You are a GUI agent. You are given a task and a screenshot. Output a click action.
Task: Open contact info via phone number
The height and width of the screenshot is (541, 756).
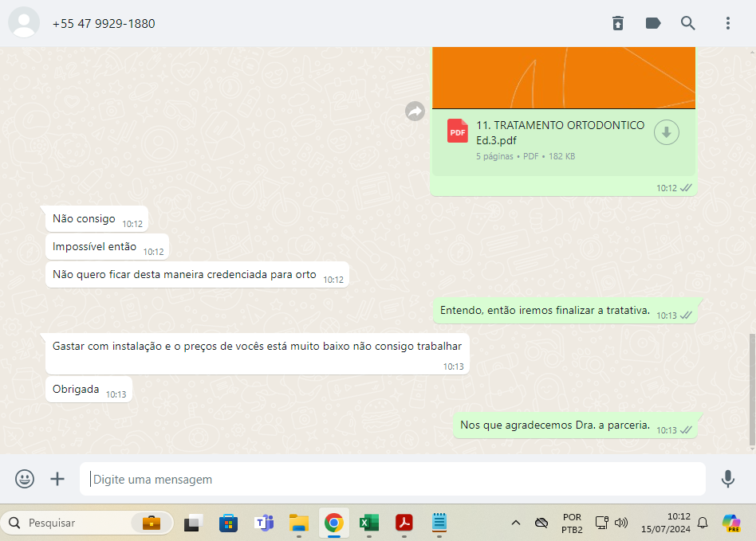104,24
